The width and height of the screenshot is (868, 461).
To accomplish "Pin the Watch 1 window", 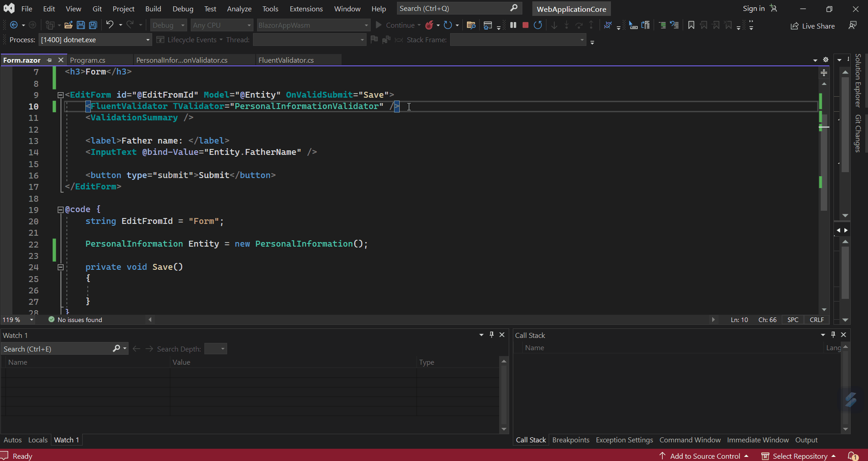I will [491, 335].
